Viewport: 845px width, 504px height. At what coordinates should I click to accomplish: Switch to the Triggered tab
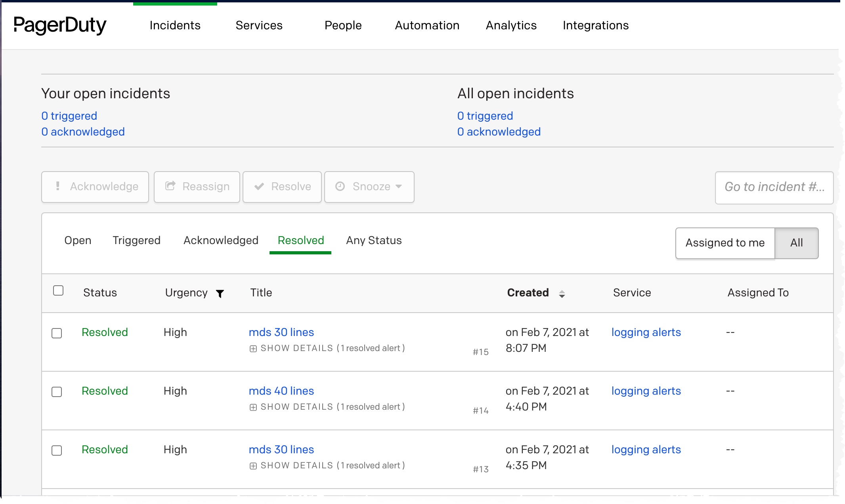[136, 241]
